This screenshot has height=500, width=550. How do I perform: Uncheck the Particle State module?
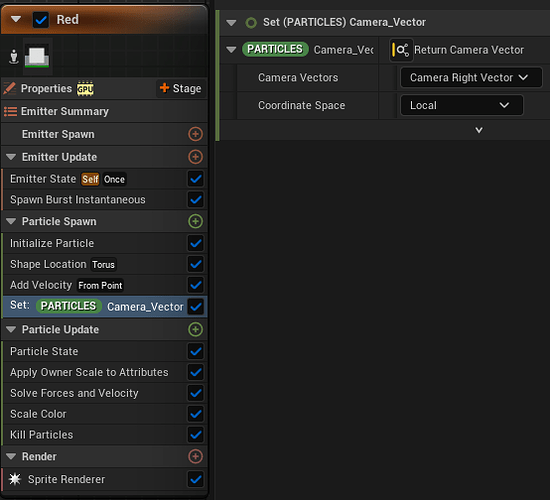[x=195, y=351]
